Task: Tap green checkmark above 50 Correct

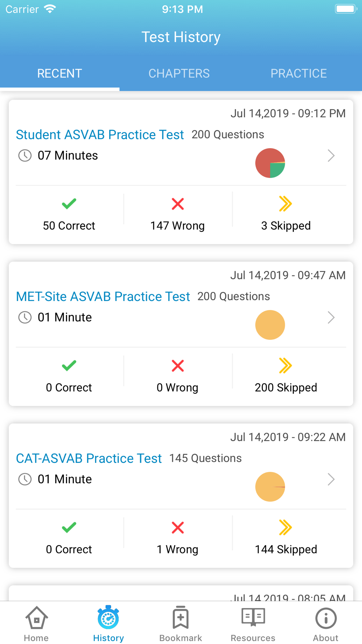Action: pos(69,204)
